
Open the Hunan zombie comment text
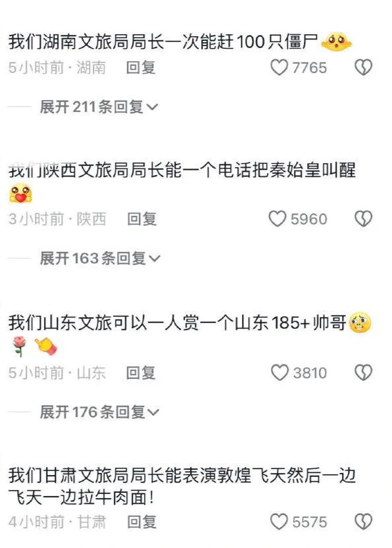[163, 42]
